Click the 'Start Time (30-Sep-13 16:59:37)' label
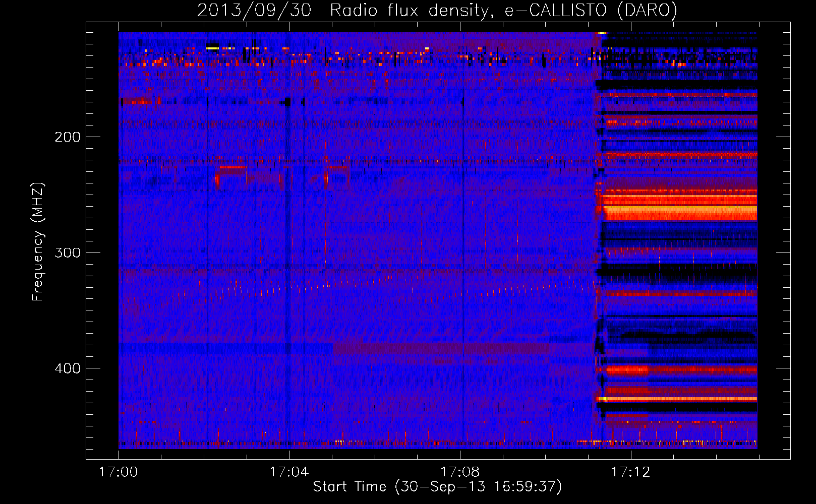The height and width of the screenshot is (504, 816). (x=437, y=487)
